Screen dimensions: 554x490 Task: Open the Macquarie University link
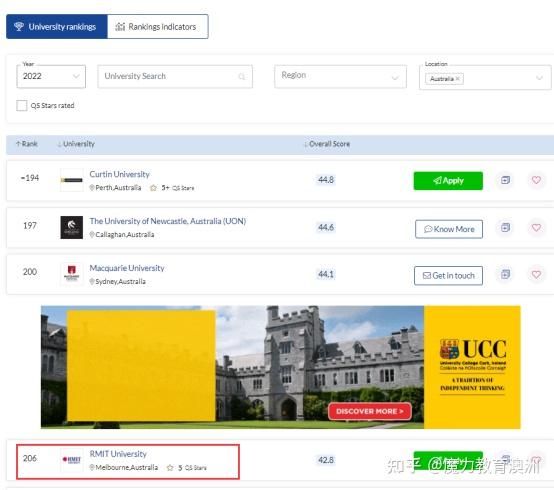click(127, 268)
